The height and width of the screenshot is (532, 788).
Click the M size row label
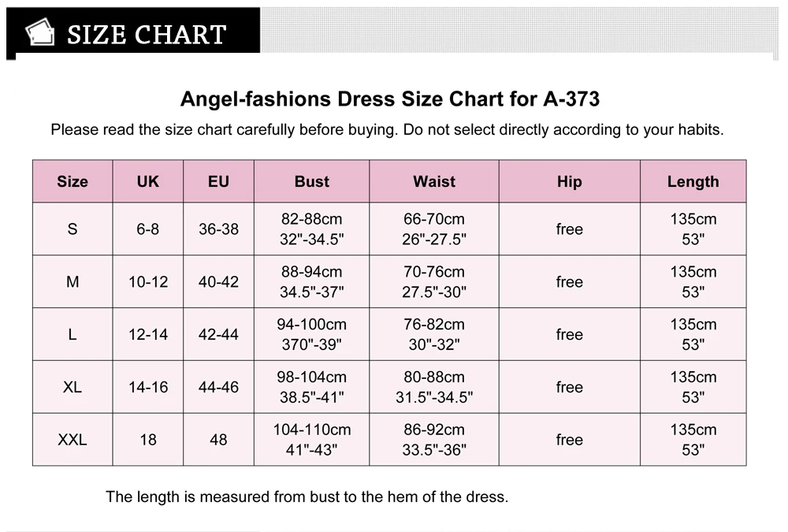[72, 281]
